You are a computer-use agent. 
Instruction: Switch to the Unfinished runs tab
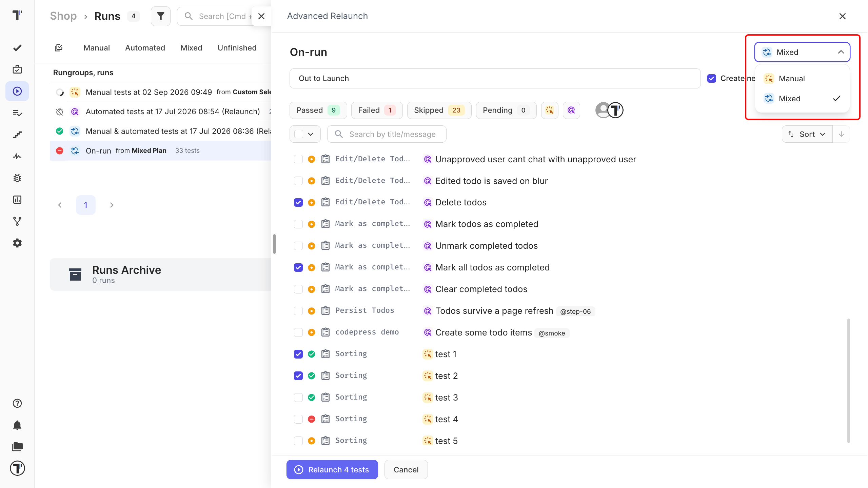[237, 48]
